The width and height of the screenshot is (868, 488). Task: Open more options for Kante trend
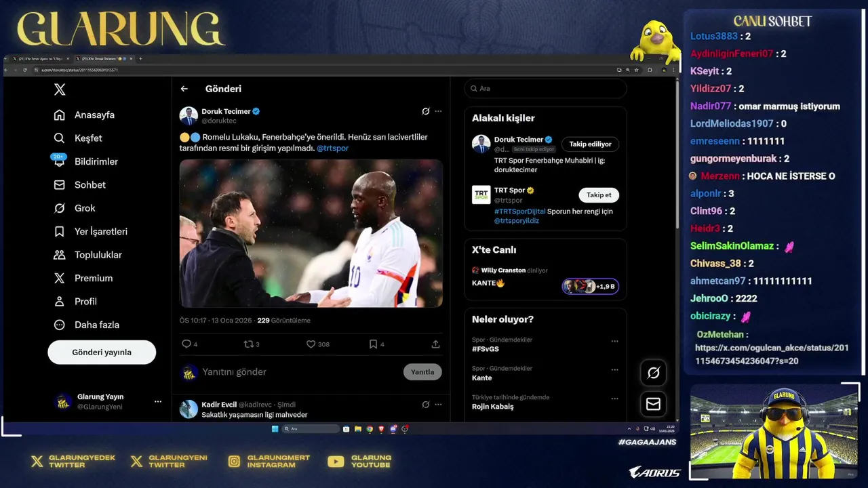pos(614,370)
